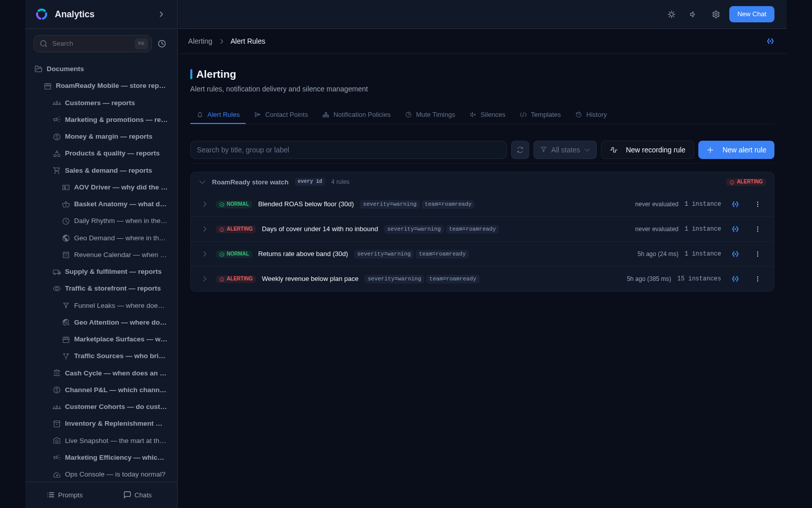Collapse RoamReady store watch group
Screen dimensions: 812x508
tap(202, 182)
